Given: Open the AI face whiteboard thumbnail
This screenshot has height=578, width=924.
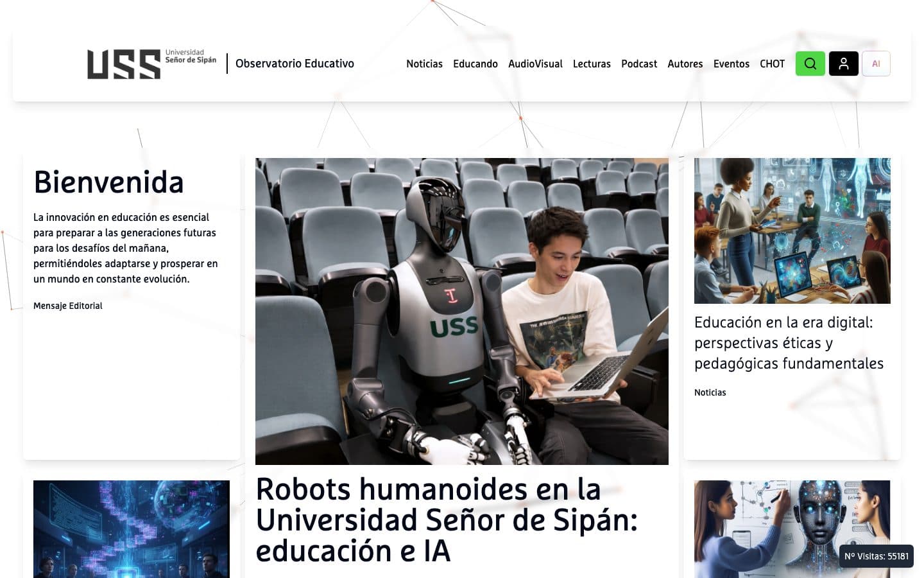Looking at the screenshot, I should (792, 529).
